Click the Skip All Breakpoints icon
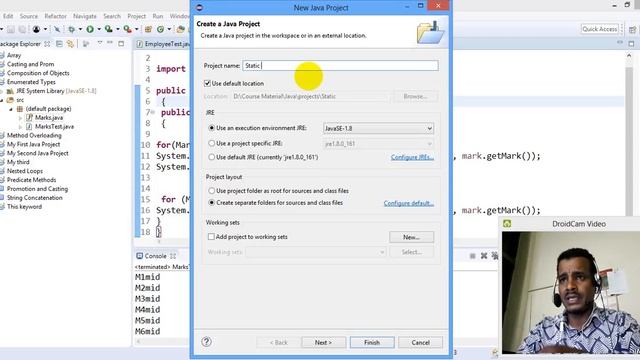The height and width of the screenshot is (360, 640). coord(57,29)
